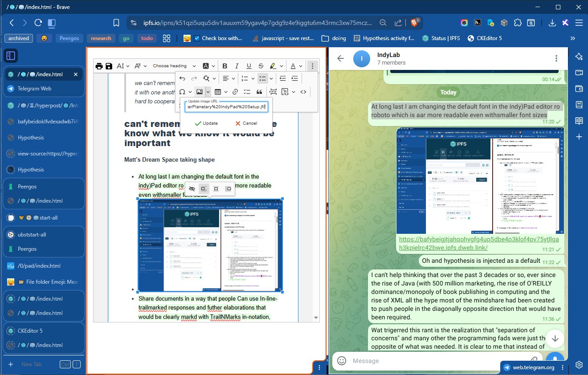
Task: Increase indent of the list item
Action: (294, 78)
